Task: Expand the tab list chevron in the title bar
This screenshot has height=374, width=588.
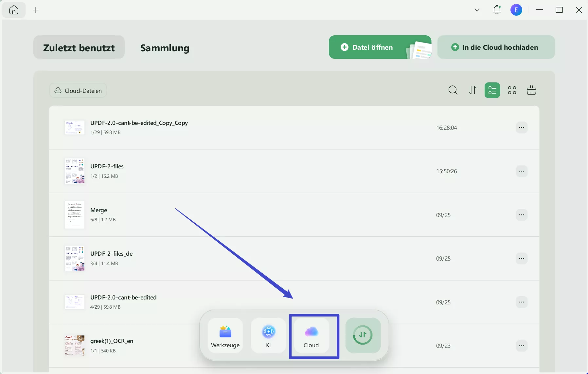Action: pos(477,10)
